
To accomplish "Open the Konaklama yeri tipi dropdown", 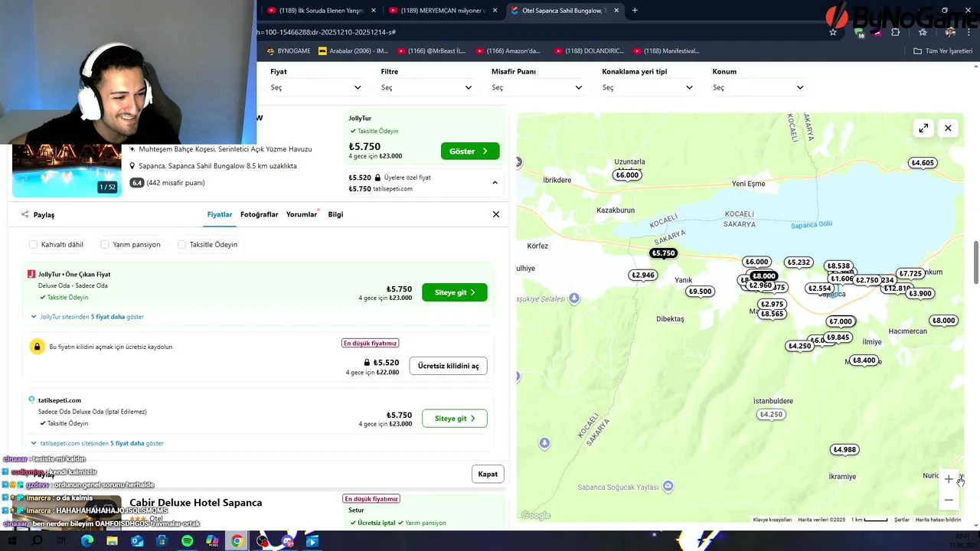I will coord(647,87).
